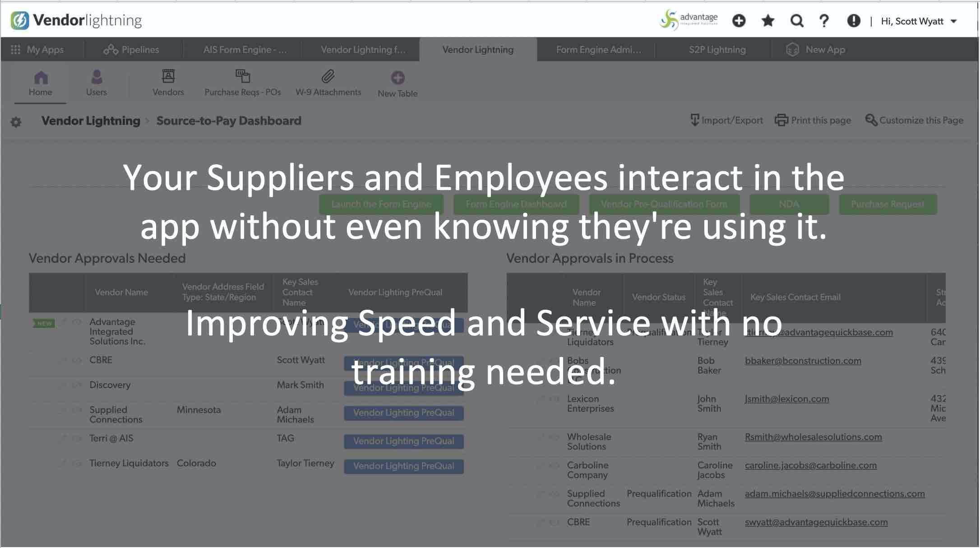Switch to Vendor Lightning f... tab
Image resolution: width=980 pixels, height=548 pixels.
pyautogui.click(x=363, y=50)
